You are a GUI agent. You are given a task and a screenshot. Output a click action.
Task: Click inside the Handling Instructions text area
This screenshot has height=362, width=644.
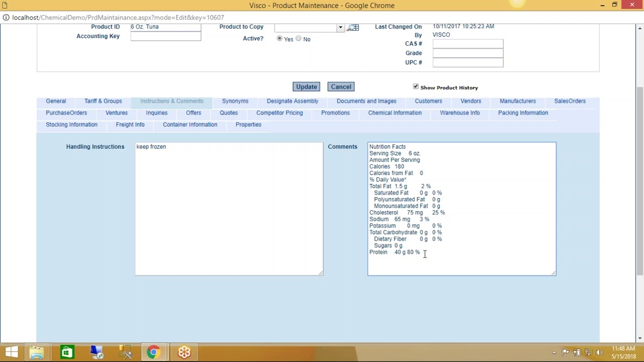click(x=229, y=209)
